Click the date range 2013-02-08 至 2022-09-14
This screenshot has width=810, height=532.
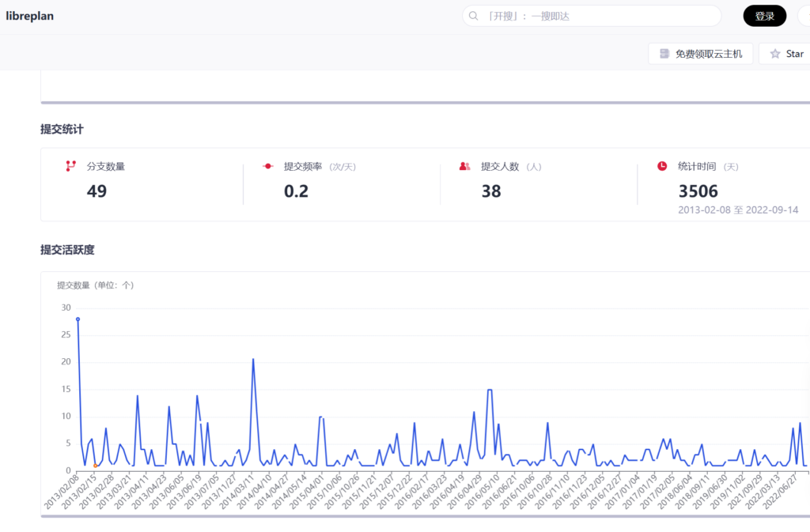coord(737,210)
